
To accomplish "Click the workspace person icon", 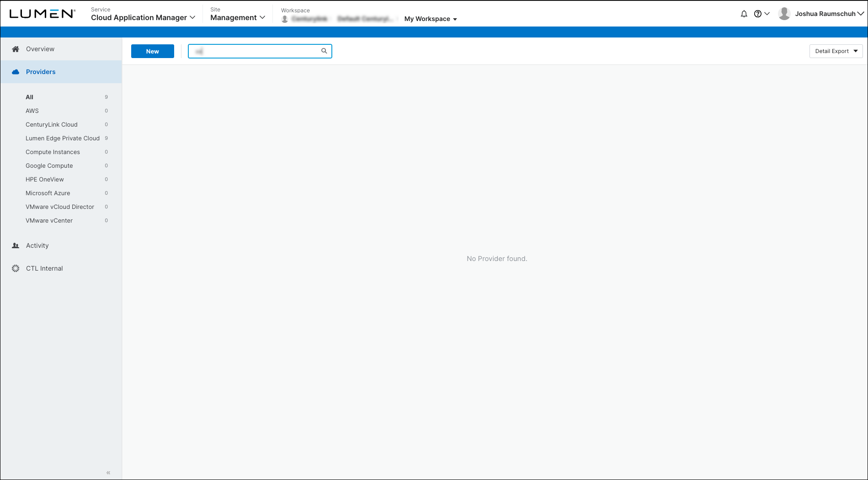I will point(285,19).
